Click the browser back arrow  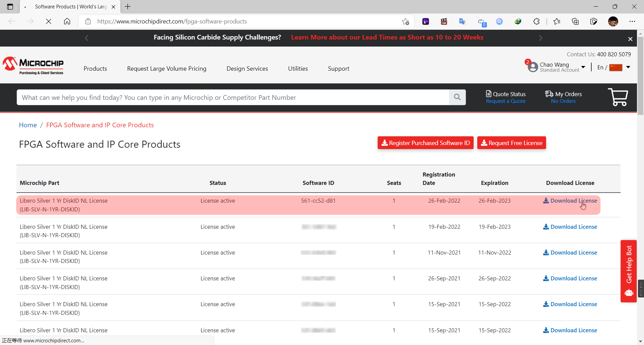(12, 21)
